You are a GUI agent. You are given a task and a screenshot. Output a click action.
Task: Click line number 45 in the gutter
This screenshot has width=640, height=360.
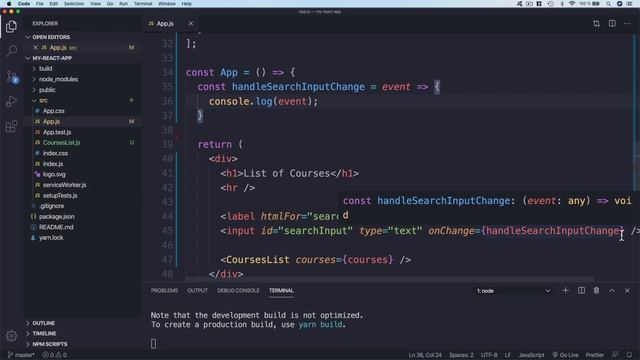click(167, 231)
